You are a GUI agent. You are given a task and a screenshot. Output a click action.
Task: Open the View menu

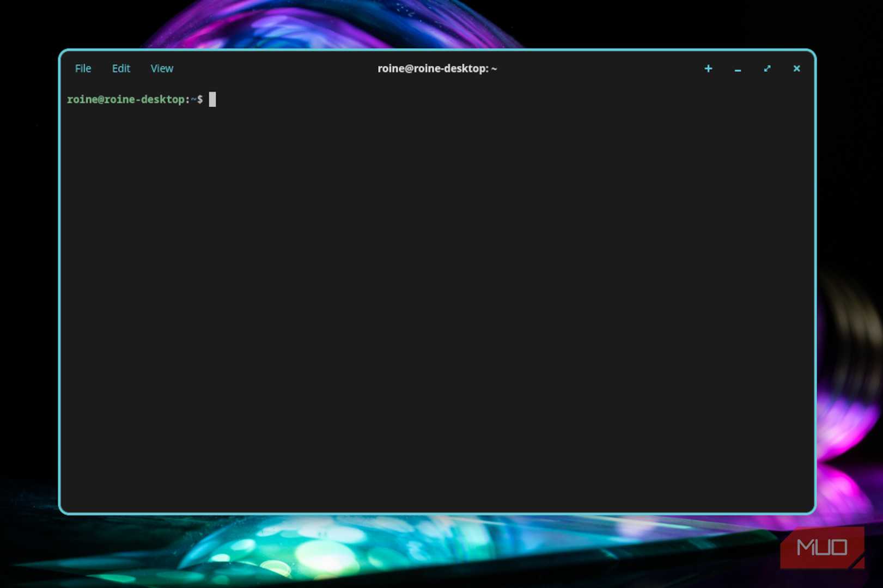(x=162, y=69)
